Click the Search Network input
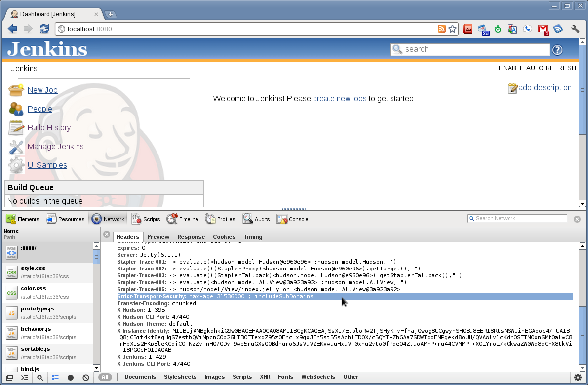This screenshot has height=385, width=588. click(517, 218)
